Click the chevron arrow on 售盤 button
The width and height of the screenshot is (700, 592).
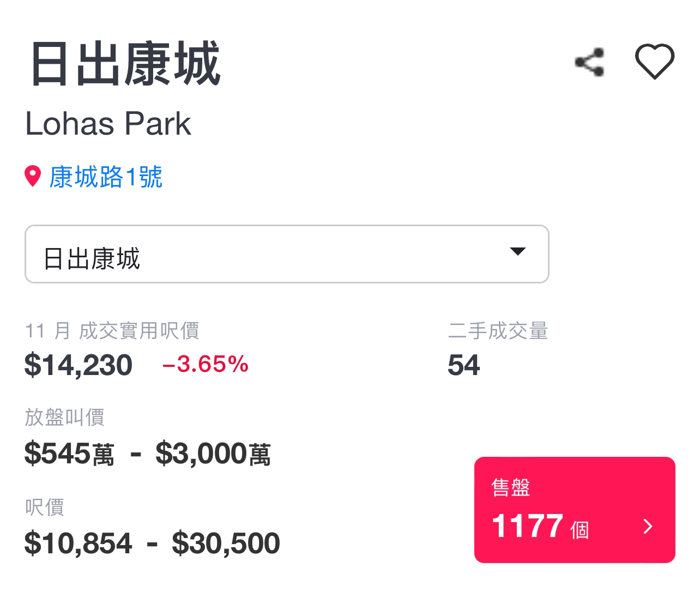click(x=648, y=527)
